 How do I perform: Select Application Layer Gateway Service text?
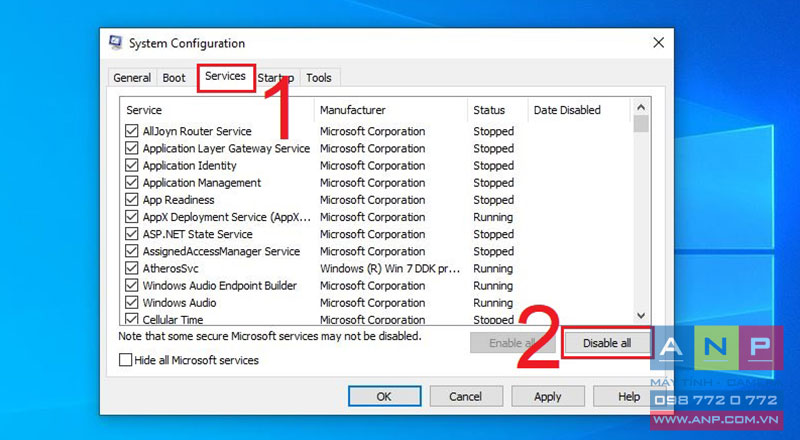[x=226, y=149]
